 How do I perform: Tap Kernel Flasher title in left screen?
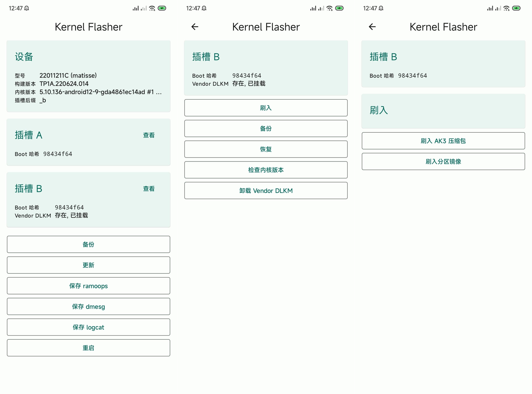tap(88, 27)
